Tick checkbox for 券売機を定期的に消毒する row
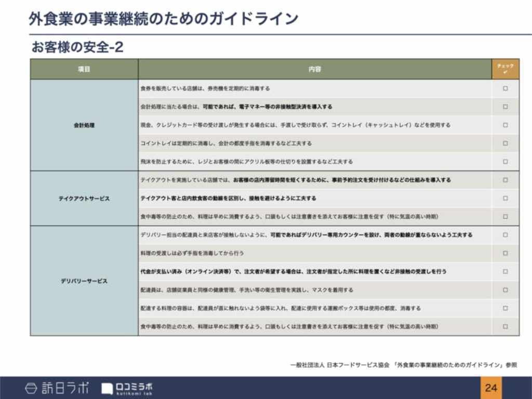The width and height of the screenshot is (532, 399). (x=505, y=88)
